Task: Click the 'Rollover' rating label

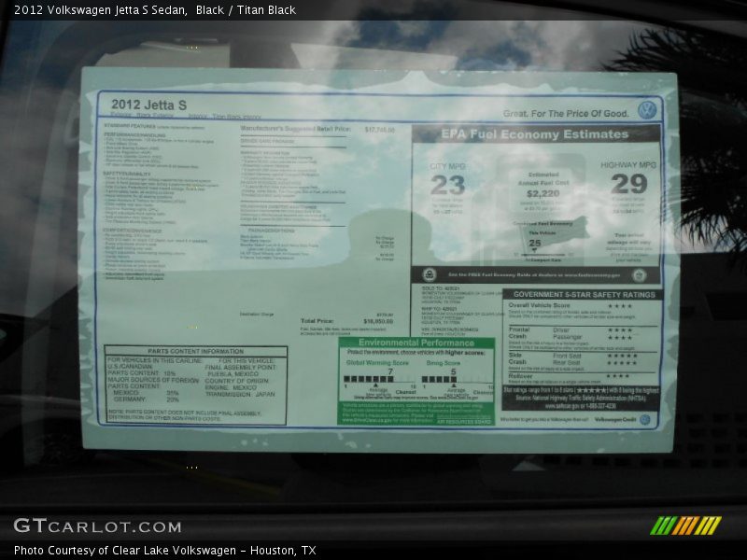Action: coord(520,376)
